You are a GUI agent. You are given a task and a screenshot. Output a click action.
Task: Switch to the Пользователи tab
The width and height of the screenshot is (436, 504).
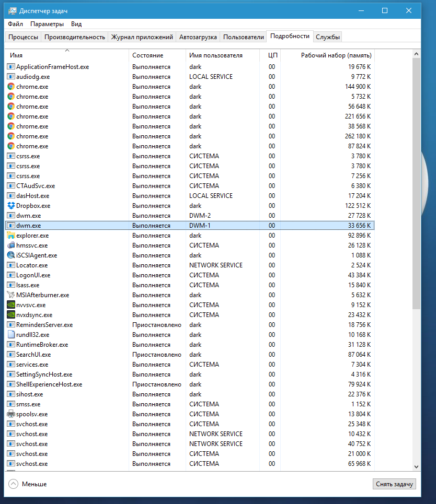244,37
